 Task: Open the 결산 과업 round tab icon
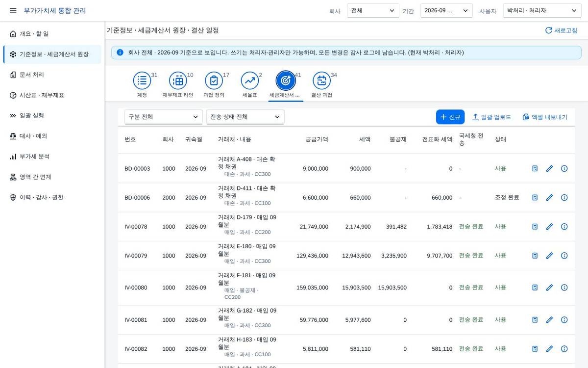(321, 80)
